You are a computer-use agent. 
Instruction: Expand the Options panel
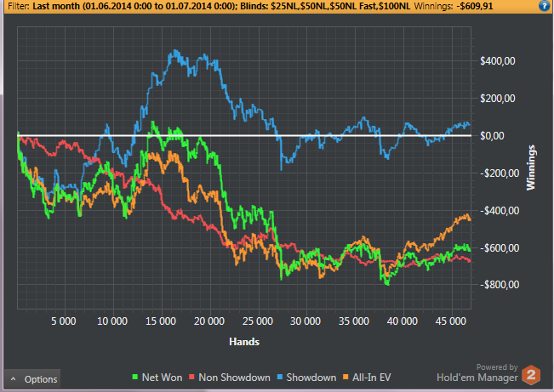(x=32, y=379)
